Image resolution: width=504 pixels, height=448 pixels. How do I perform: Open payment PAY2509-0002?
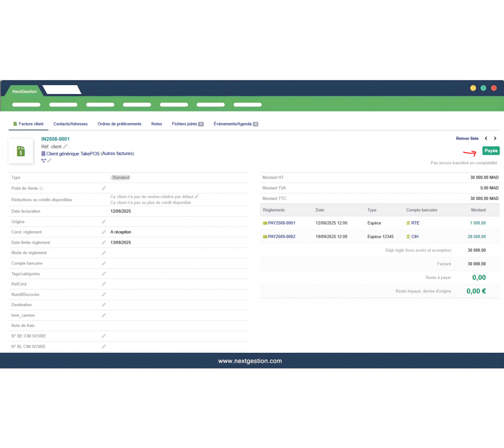(x=281, y=236)
